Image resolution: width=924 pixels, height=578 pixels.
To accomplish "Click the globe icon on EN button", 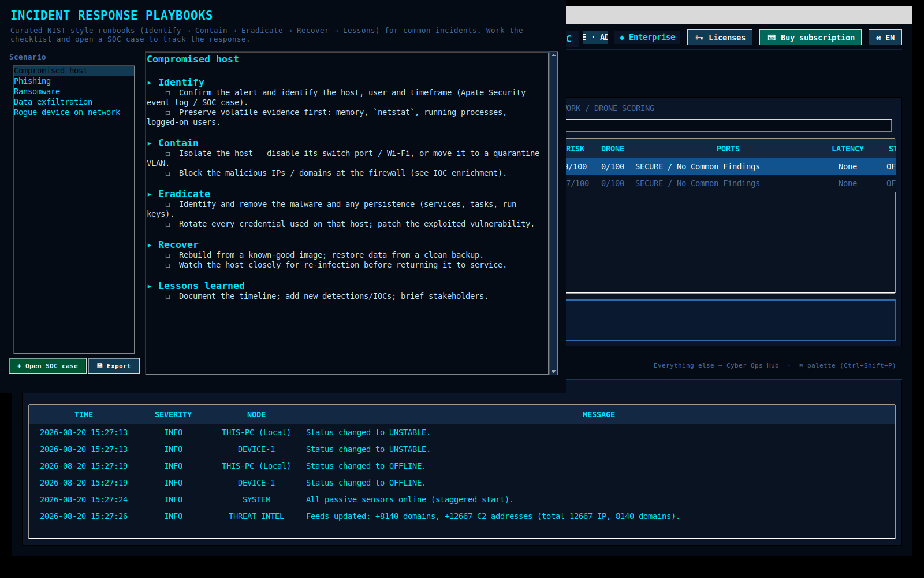I will coord(878,38).
